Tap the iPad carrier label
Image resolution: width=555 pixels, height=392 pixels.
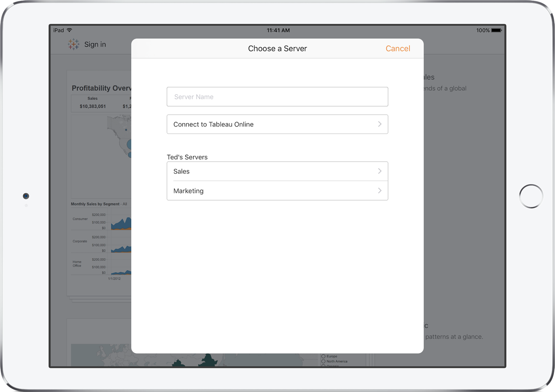59,30
